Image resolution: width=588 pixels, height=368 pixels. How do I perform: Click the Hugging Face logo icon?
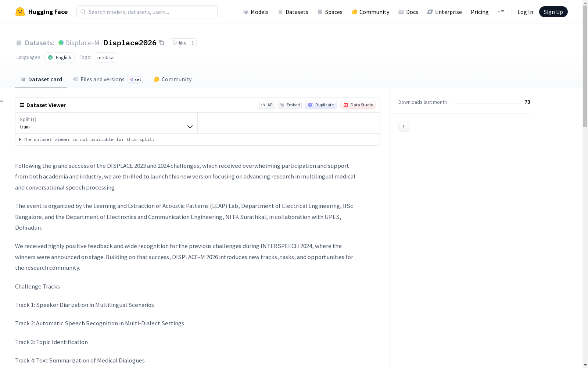(20, 12)
